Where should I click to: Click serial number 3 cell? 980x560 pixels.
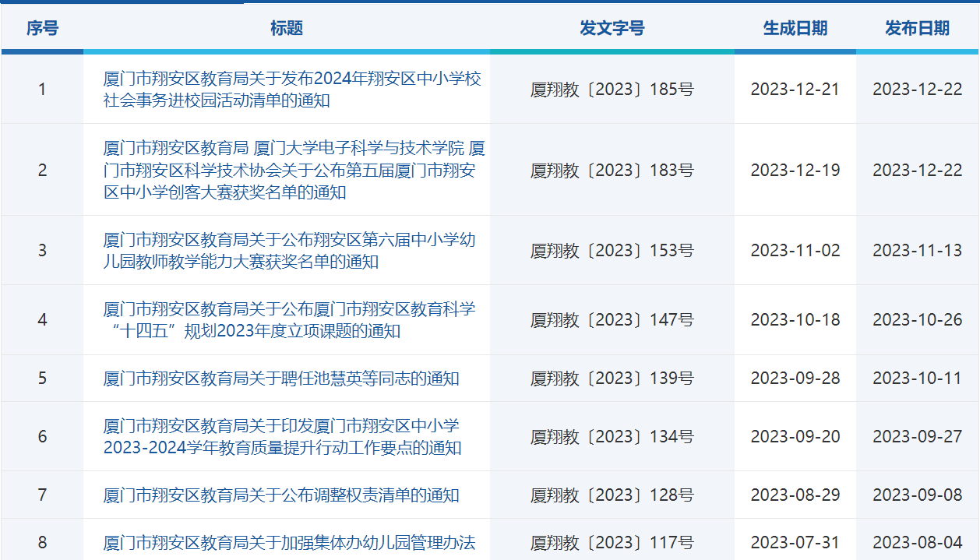point(42,251)
